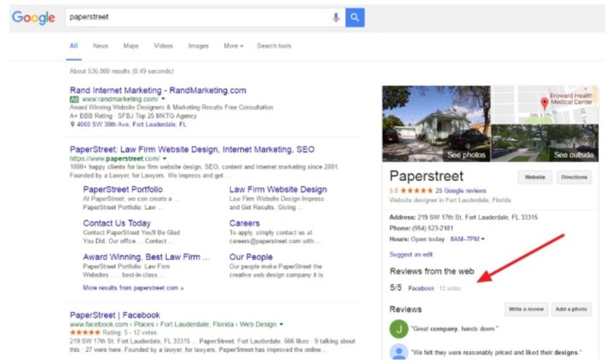Expand the 8AM–7PM hours dropdown
Screen dimensions: 606x364
click(x=467, y=240)
